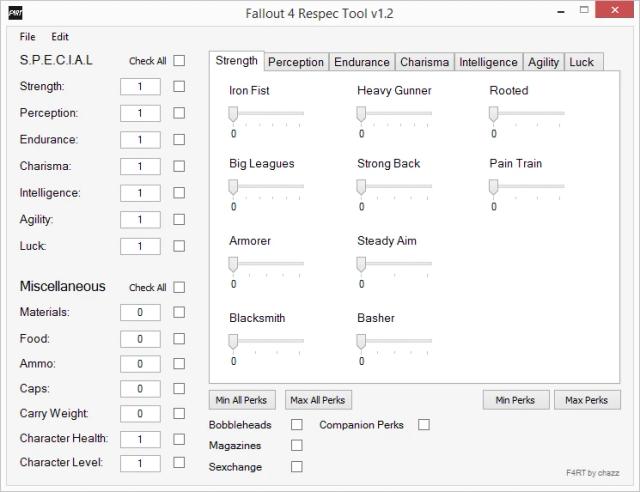Click the Luck value input field
Viewport: 640px width, 492px height.
click(x=140, y=246)
